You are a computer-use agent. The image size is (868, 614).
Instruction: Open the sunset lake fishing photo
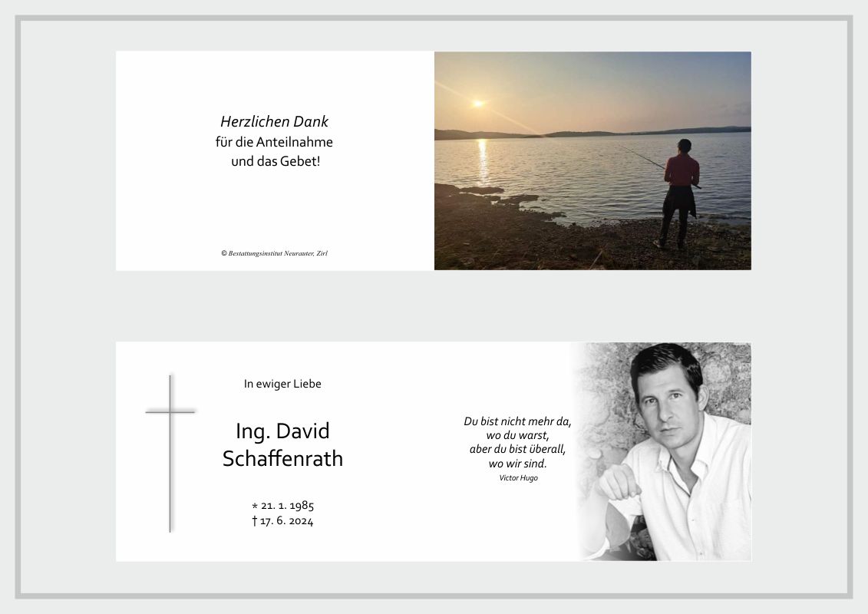pyautogui.click(x=592, y=160)
